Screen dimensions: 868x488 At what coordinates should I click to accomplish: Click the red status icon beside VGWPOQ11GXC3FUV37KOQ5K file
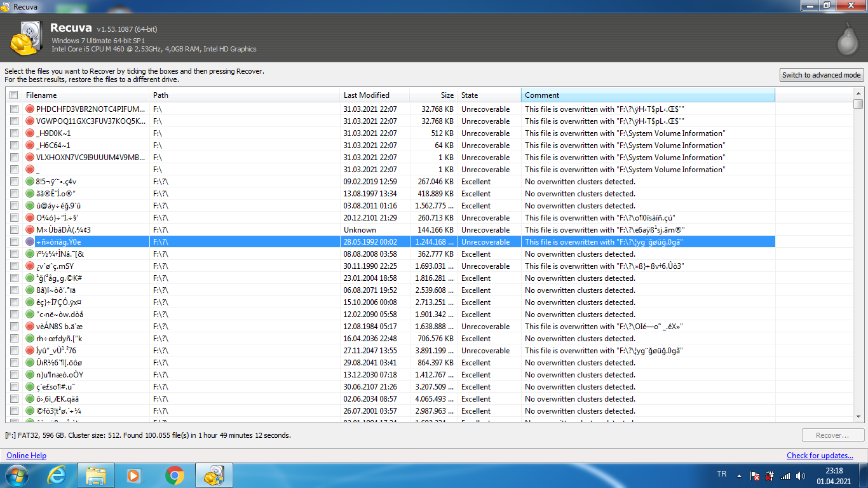[30, 121]
